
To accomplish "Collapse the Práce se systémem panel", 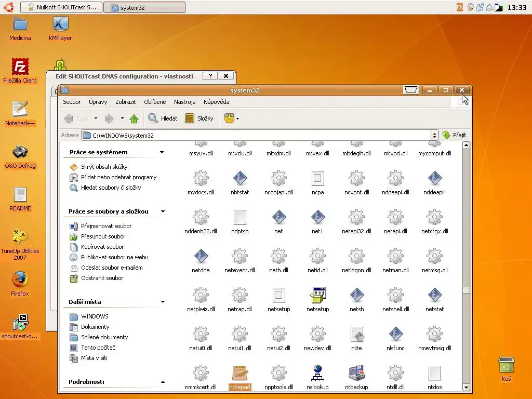I will tap(162, 152).
